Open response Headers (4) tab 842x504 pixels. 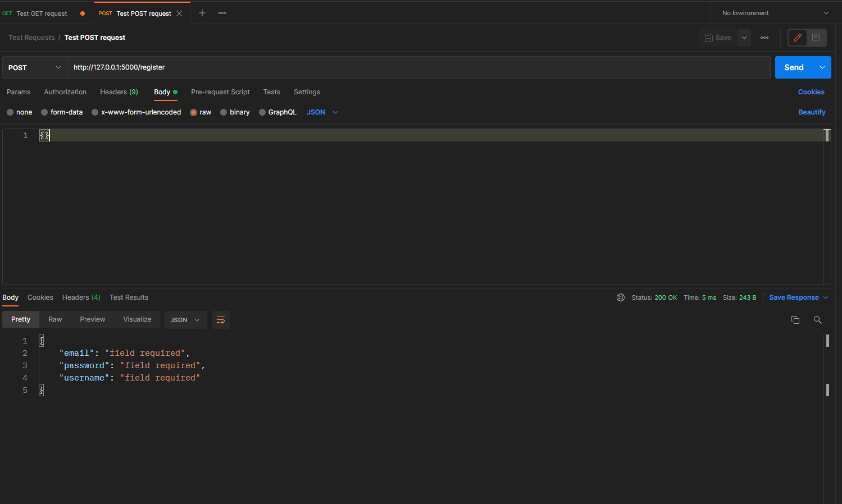click(x=81, y=297)
